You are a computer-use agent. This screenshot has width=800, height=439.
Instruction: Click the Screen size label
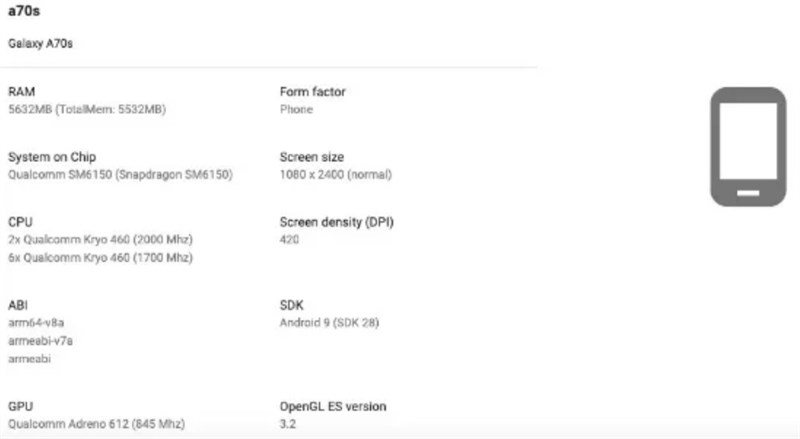pyautogui.click(x=312, y=157)
